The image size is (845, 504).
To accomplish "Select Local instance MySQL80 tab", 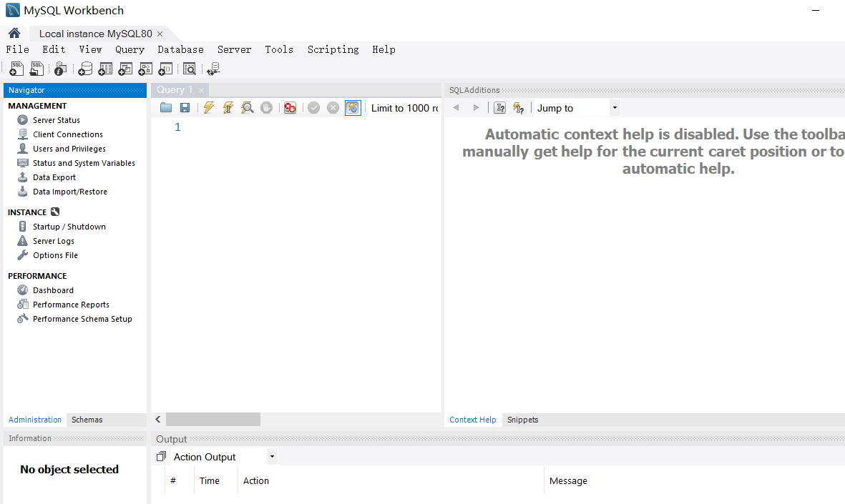I will coord(95,34).
